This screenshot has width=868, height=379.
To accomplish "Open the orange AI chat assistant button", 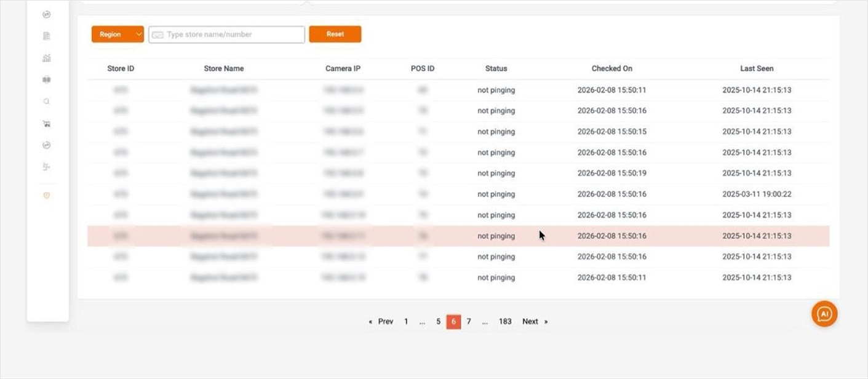I will point(824,314).
